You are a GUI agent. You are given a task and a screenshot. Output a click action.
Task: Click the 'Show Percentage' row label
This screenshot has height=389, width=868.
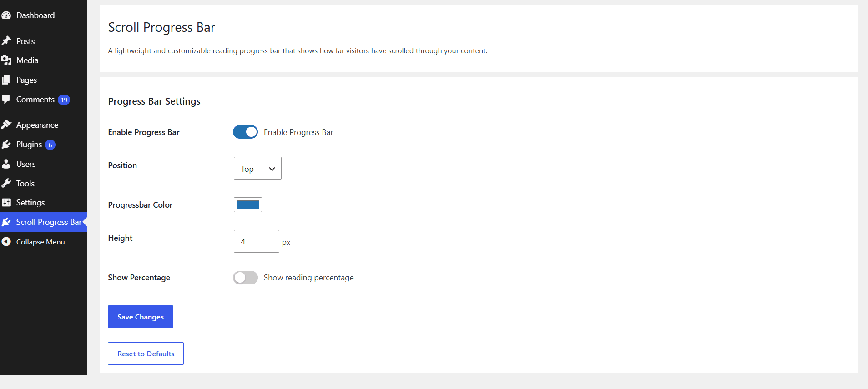(139, 278)
